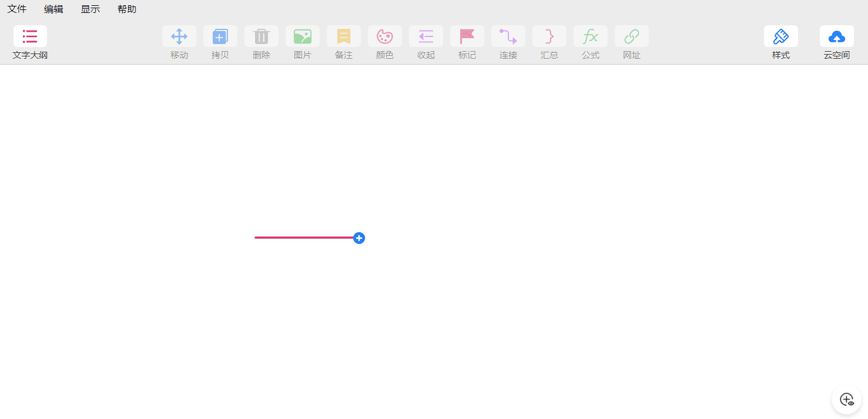This screenshot has height=419, width=868.
Task: Open the 颜色 palette icon
Action: click(385, 36)
